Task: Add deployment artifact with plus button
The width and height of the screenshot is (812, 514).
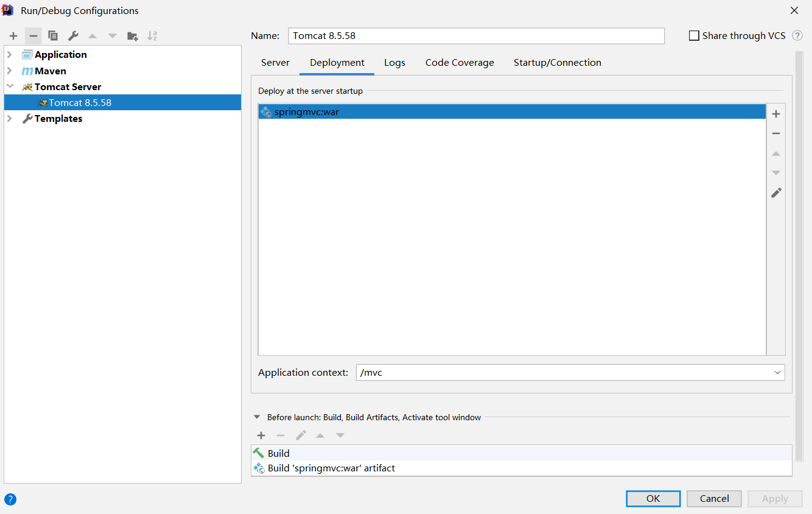Action: (776, 114)
